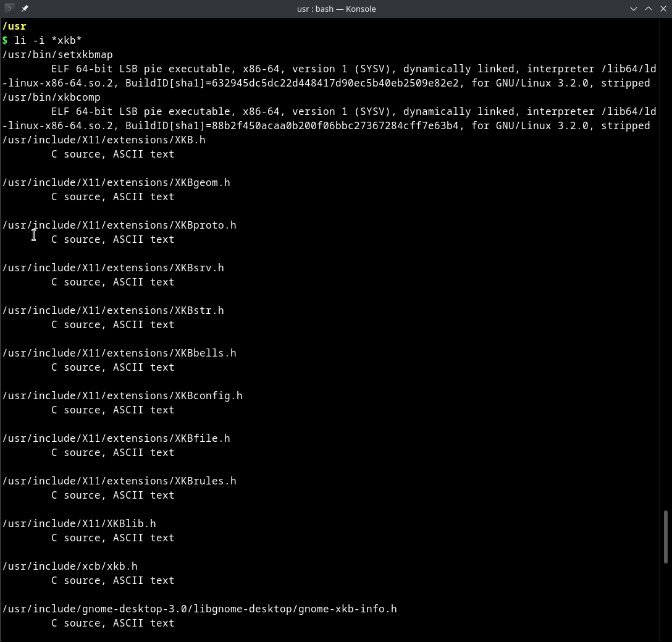Click the maximize chevron in the title bar
The width and height of the screenshot is (672, 642).
coord(649,9)
